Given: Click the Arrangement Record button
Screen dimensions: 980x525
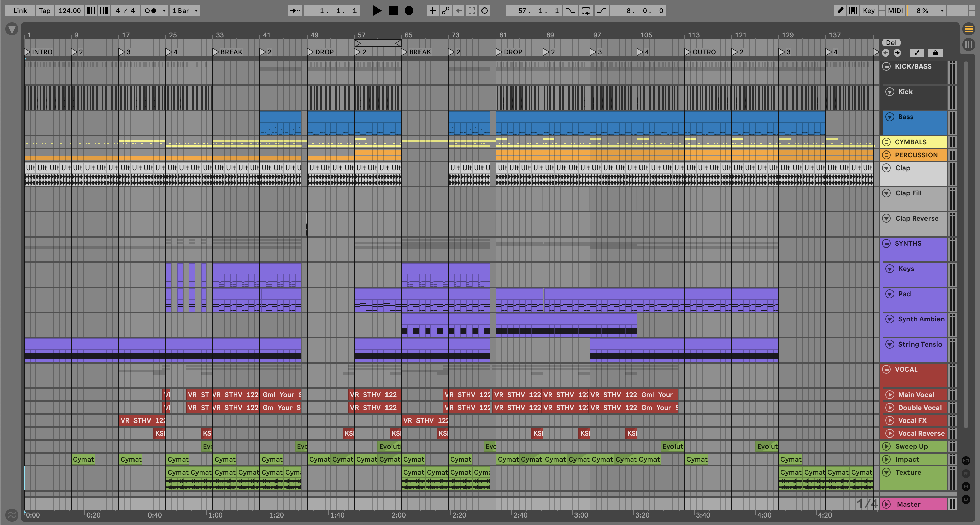Looking at the screenshot, I should (409, 11).
